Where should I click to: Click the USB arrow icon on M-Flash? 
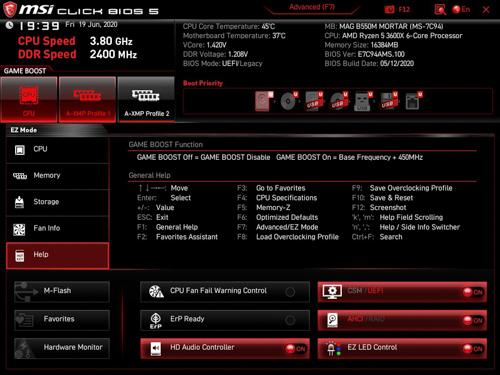[27, 291]
